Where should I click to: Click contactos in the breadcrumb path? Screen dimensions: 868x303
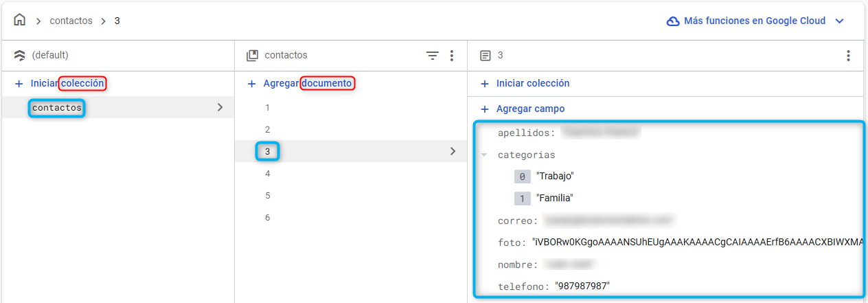click(x=71, y=21)
